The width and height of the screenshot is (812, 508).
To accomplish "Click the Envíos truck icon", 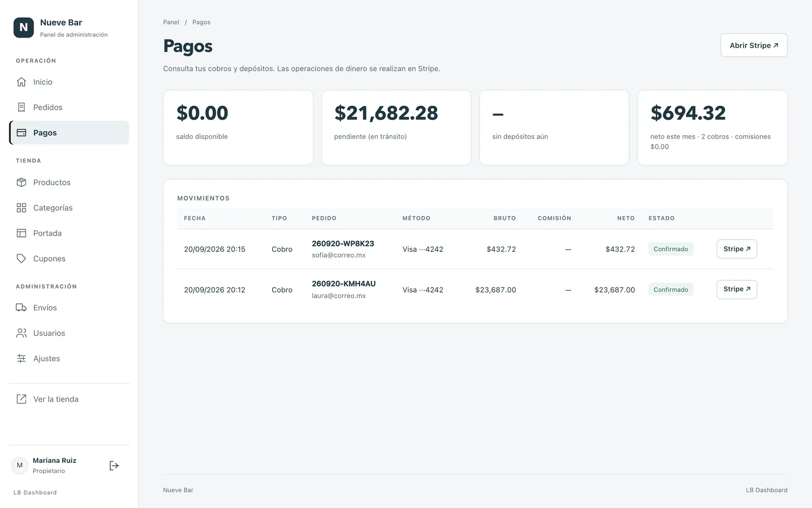I will click(x=21, y=308).
